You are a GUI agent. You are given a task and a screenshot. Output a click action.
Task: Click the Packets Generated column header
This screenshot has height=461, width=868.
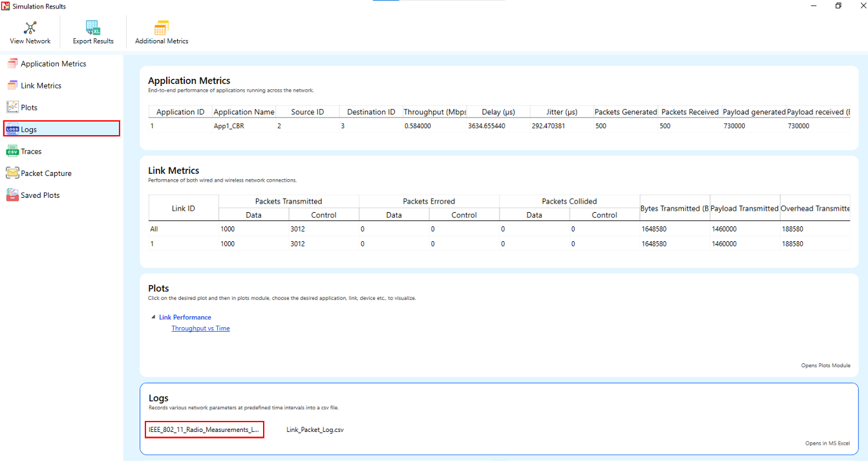(626, 112)
